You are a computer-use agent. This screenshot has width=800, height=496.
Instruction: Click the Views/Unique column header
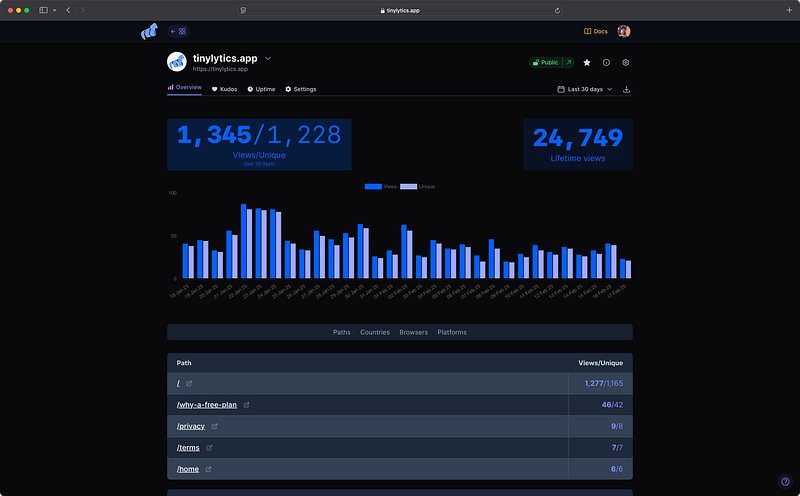[601, 363]
